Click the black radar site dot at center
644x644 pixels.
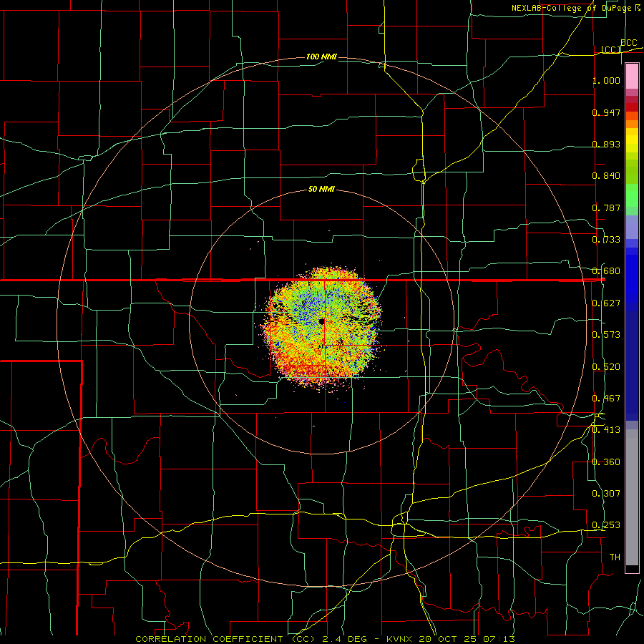[x=321, y=321]
